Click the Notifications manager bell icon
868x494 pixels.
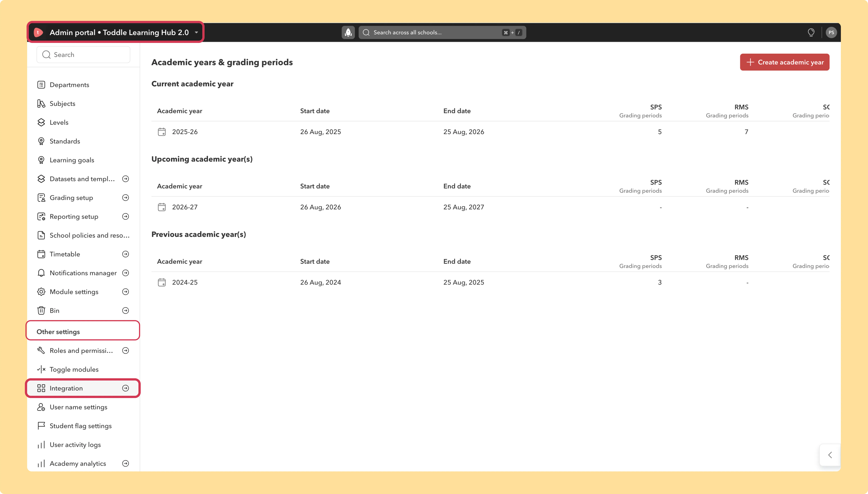point(41,273)
